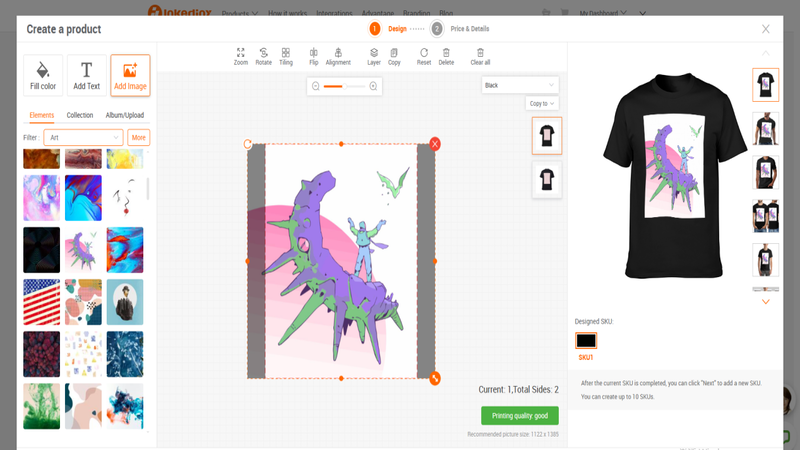
Task: Open the Black color dropdown
Action: (520, 85)
